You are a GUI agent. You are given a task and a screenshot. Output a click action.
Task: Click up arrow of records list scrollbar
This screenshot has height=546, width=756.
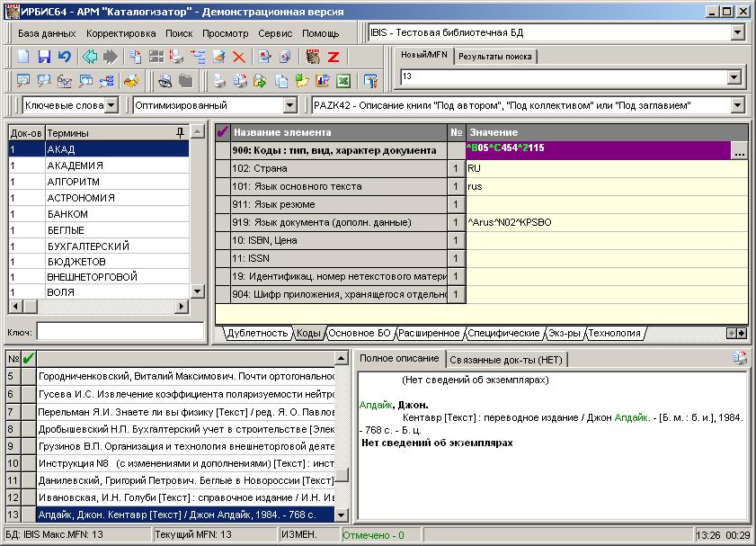341,358
